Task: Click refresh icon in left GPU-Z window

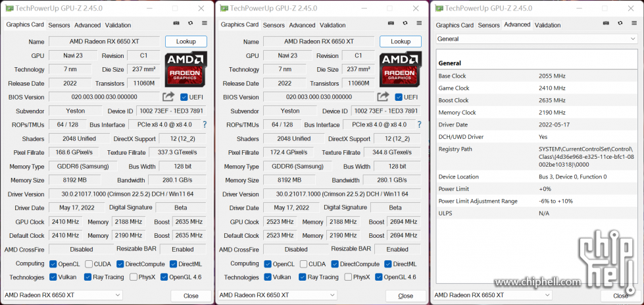Action: 191,24
